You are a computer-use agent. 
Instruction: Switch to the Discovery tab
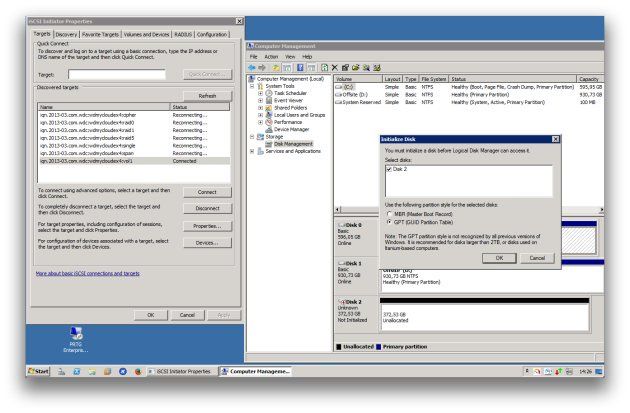[66, 35]
